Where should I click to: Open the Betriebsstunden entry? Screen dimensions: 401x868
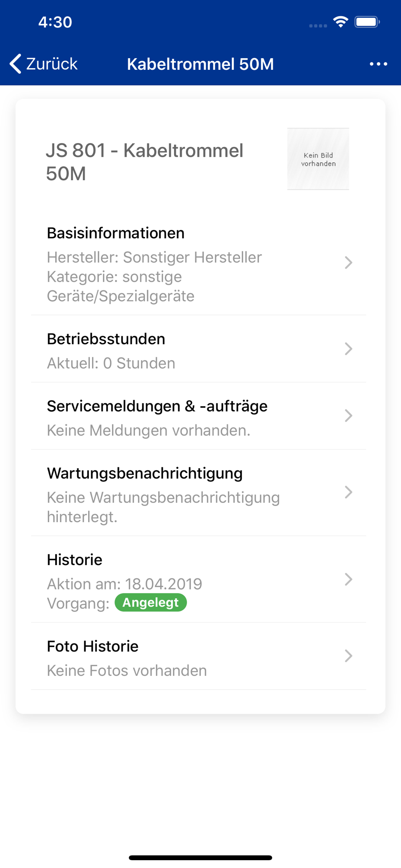106,339
